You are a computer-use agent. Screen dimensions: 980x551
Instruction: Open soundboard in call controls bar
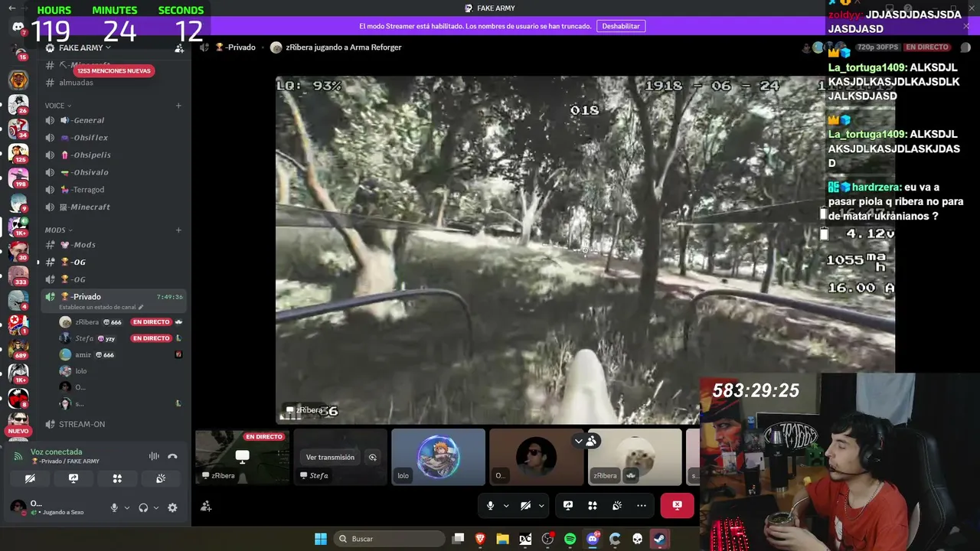617,506
